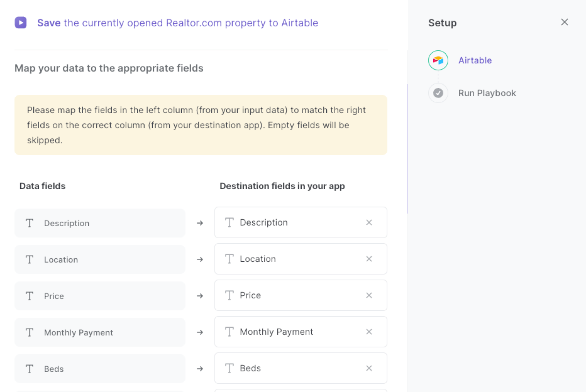586x392 pixels.
Task: Click the text-type icon in the Price data field
Action: tap(30, 296)
